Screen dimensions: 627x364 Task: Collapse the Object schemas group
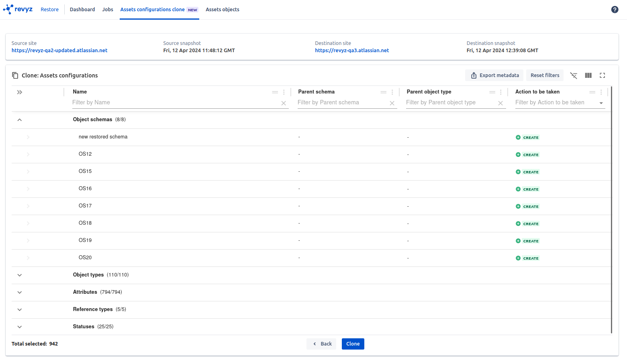[x=19, y=120]
